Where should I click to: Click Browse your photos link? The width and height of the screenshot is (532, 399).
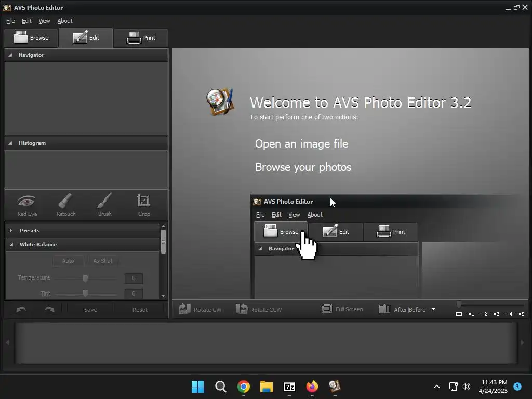pos(303,167)
